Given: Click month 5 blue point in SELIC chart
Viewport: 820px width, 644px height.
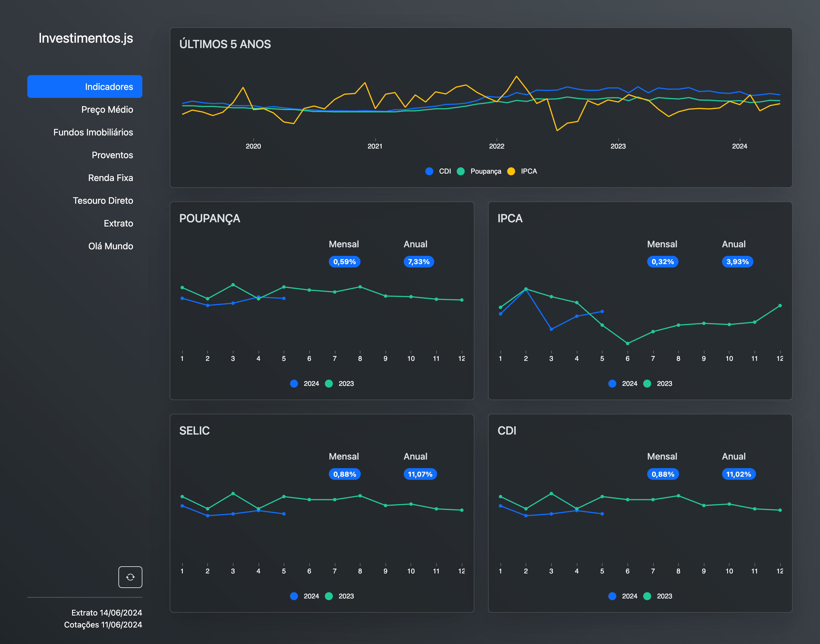Looking at the screenshot, I should 284,514.
